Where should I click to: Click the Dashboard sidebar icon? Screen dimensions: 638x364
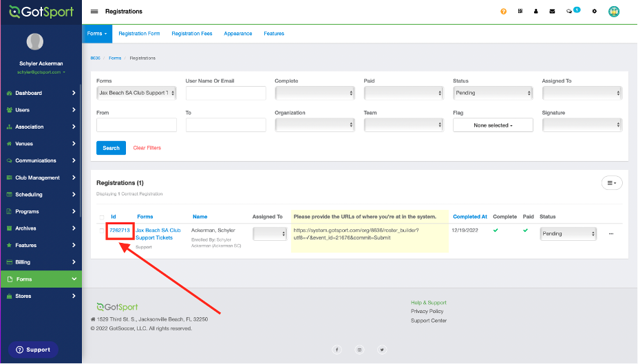[10, 93]
